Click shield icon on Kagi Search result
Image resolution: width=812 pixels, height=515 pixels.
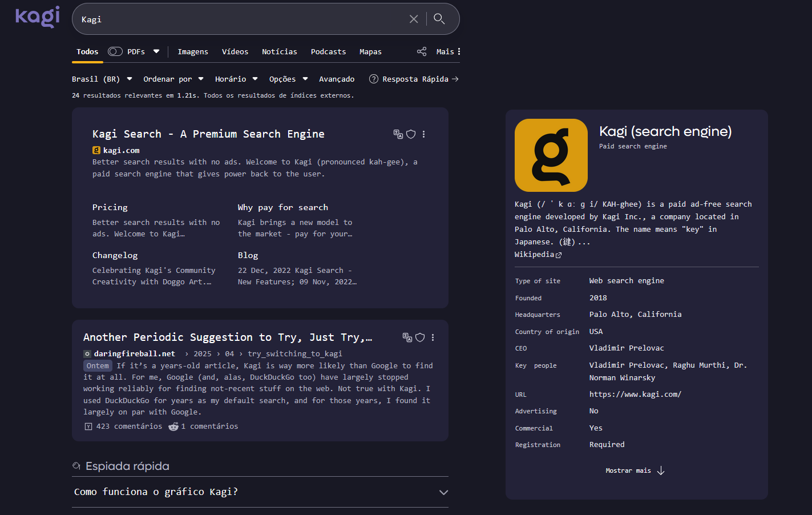pos(411,134)
